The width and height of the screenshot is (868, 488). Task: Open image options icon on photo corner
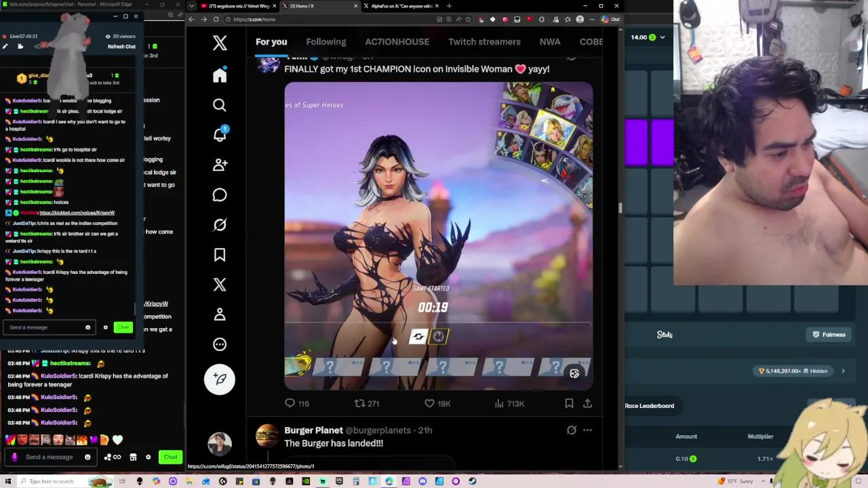(574, 374)
